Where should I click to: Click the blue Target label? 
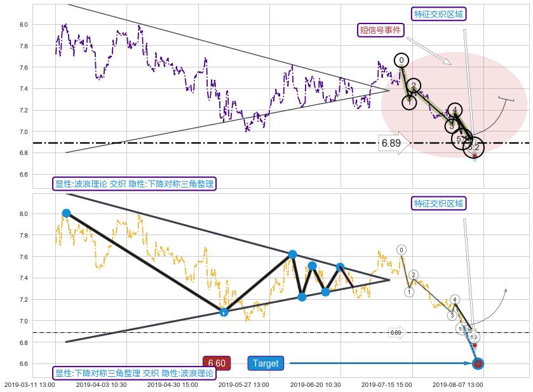pos(265,363)
